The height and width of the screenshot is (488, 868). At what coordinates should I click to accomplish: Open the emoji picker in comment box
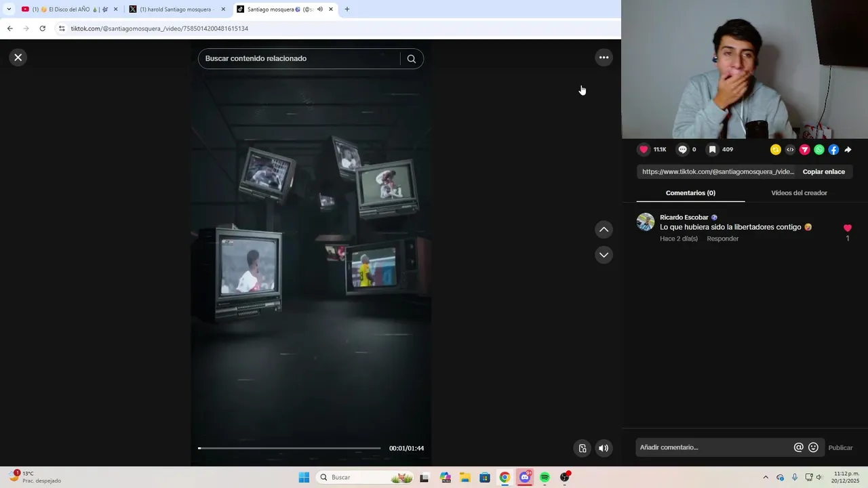click(813, 447)
